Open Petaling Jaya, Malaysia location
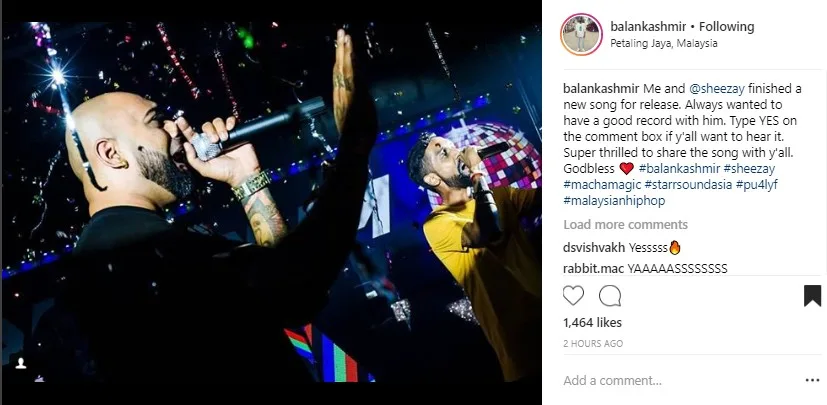Image resolution: width=827 pixels, height=405 pixels. [663, 44]
